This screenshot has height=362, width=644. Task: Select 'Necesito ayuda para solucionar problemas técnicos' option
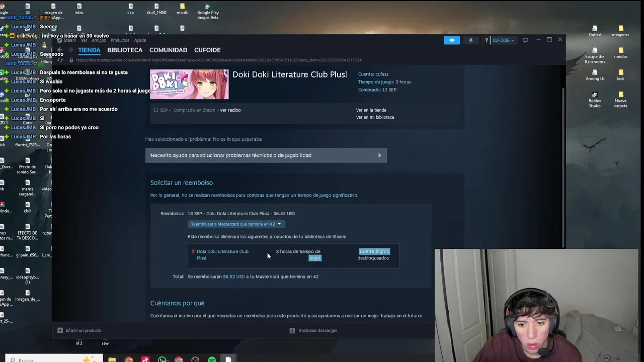266,155
